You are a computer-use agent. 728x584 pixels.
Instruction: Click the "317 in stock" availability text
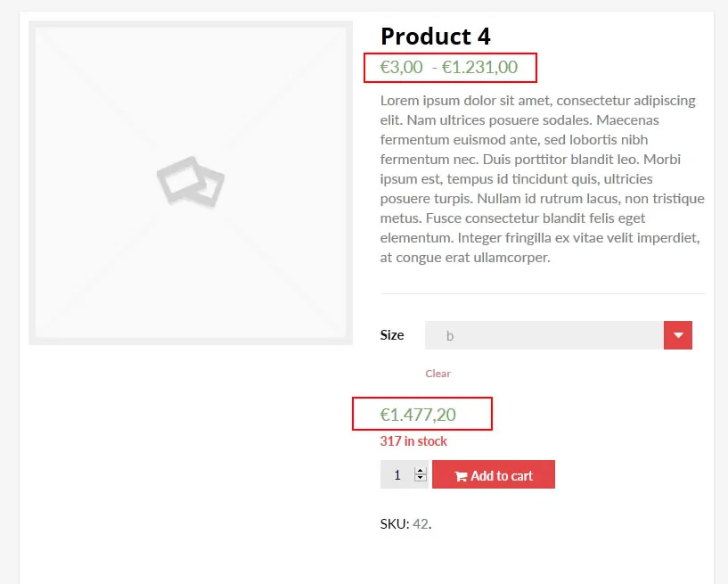pyautogui.click(x=413, y=440)
